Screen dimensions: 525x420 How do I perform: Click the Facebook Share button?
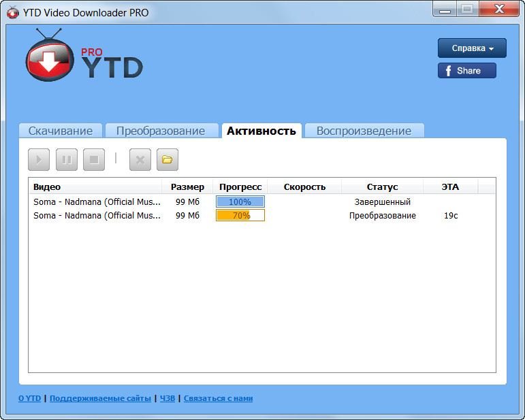tap(466, 71)
